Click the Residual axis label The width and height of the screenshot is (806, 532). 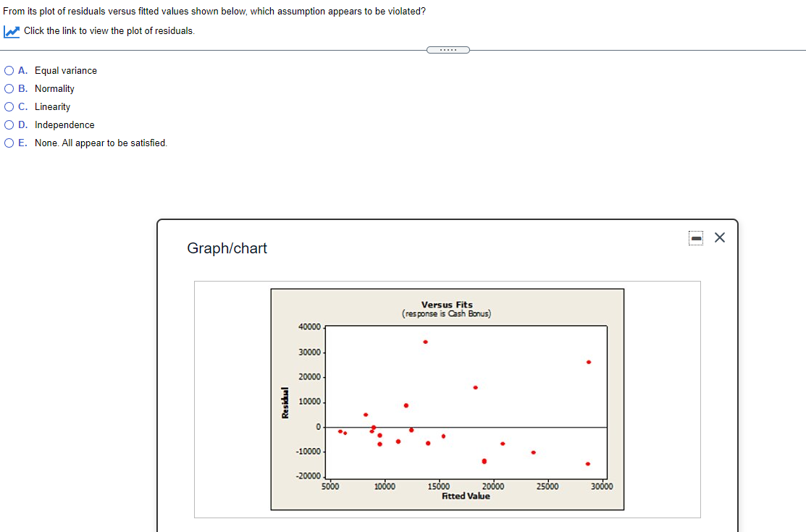click(x=286, y=400)
